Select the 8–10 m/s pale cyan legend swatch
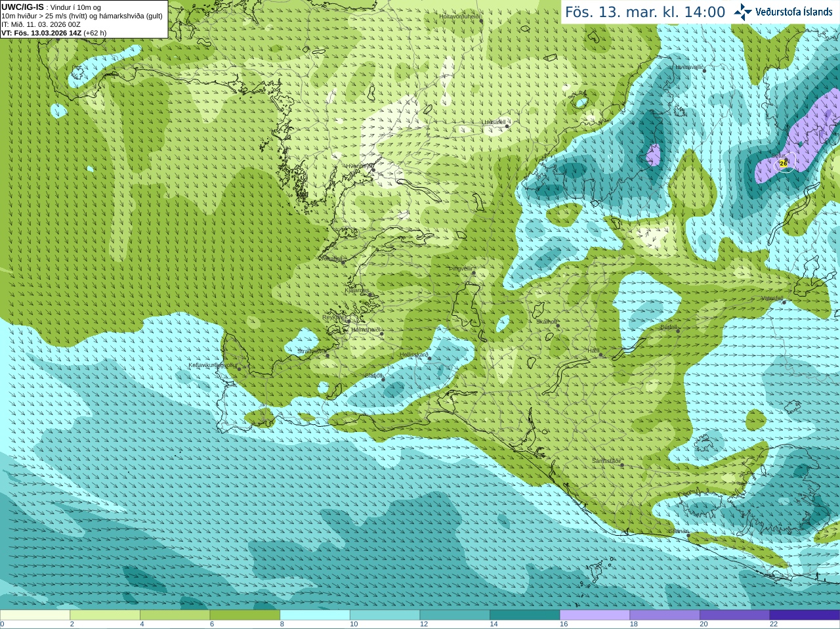This screenshot has width=840, height=629. pyautogui.click(x=315, y=615)
